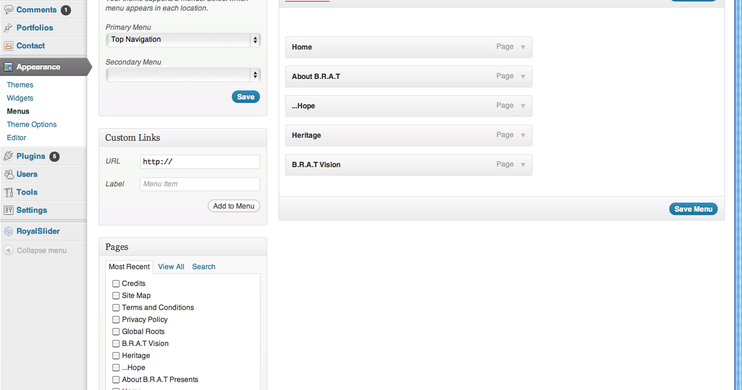Open the RoyalSlider admin page
The image size is (742, 390).
click(x=38, y=231)
